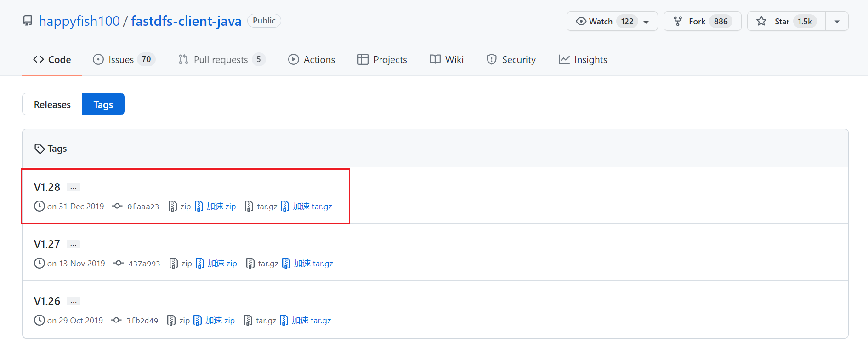Click the clock icon next to 13 Nov 2019
The width and height of the screenshot is (868, 339).
click(x=40, y=263)
